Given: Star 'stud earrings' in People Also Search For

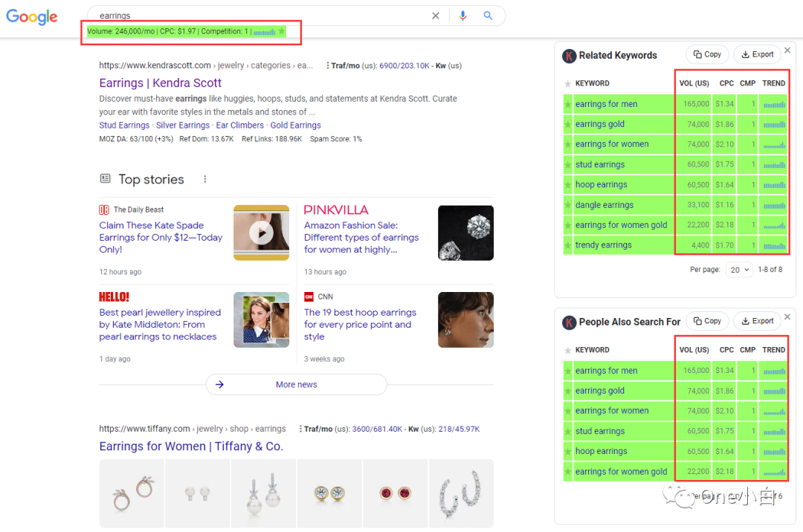Looking at the screenshot, I should [x=567, y=431].
